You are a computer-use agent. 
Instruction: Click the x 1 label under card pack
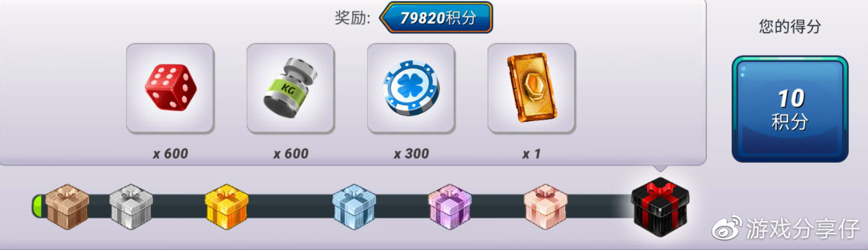(531, 153)
